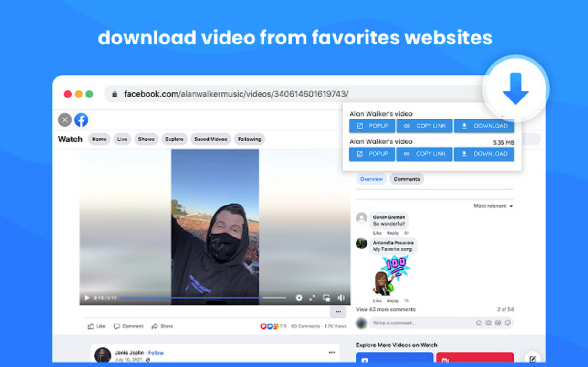This screenshot has height=367, width=588.
Task: Switch to the Following tab
Action: [250, 139]
